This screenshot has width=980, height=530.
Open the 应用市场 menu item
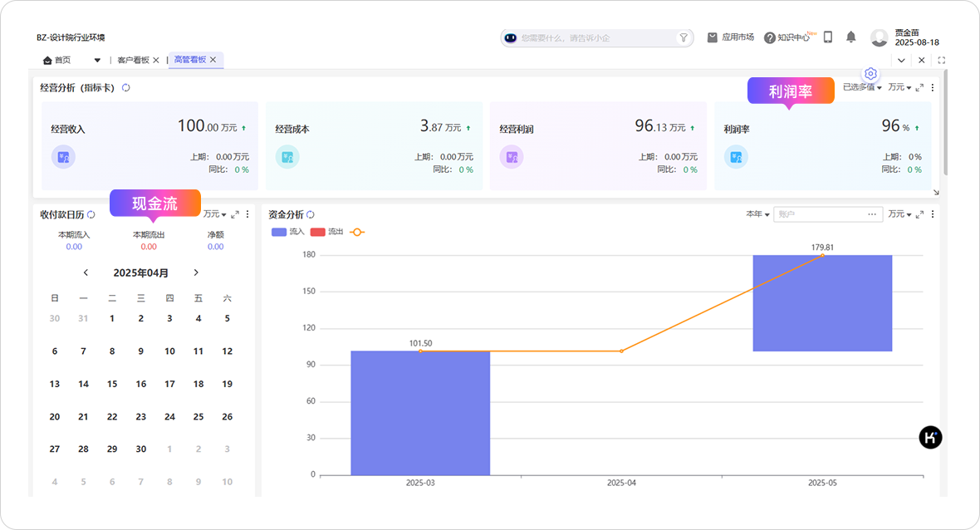(731, 37)
